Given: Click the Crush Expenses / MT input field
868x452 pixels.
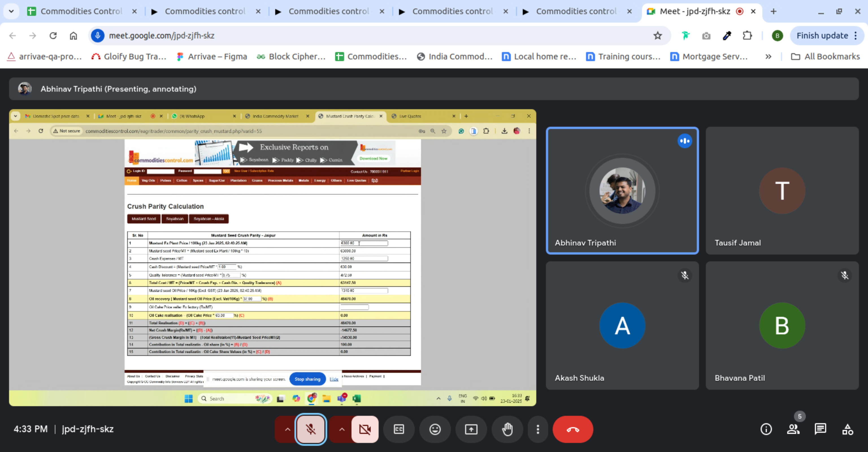Looking at the screenshot, I should click(x=364, y=258).
